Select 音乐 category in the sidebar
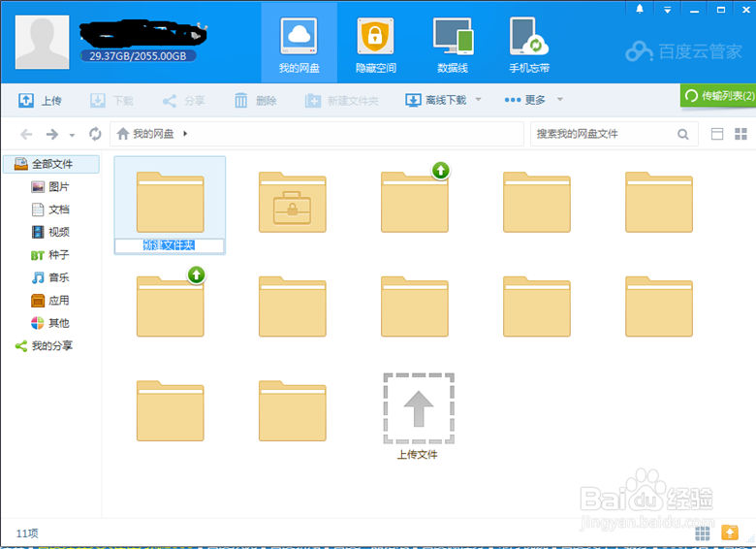Screen dimensions: 756x549 (x=50, y=277)
